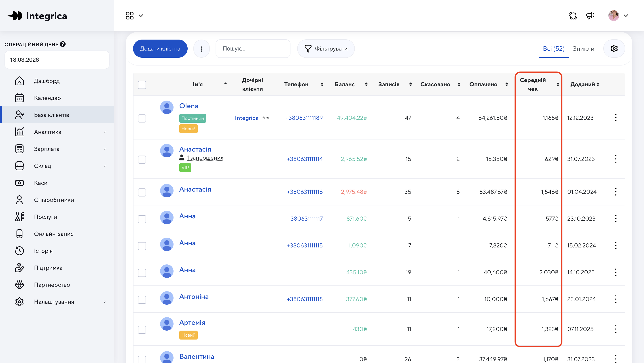This screenshot has height=363, width=644.
Task: Select the checkbox for Olena row
Action: click(x=142, y=118)
